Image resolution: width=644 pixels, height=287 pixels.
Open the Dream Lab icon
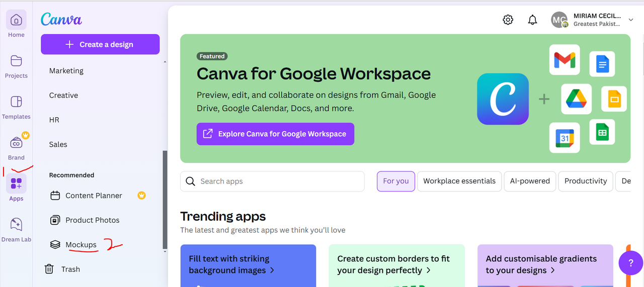16,224
